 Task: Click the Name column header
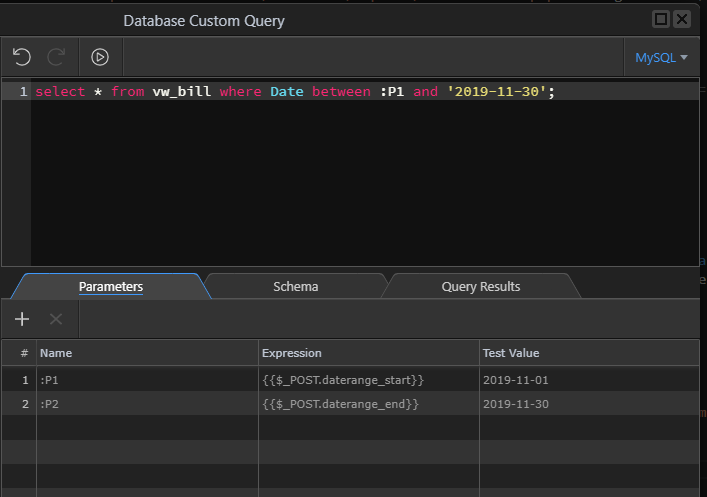(x=147, y=353)
